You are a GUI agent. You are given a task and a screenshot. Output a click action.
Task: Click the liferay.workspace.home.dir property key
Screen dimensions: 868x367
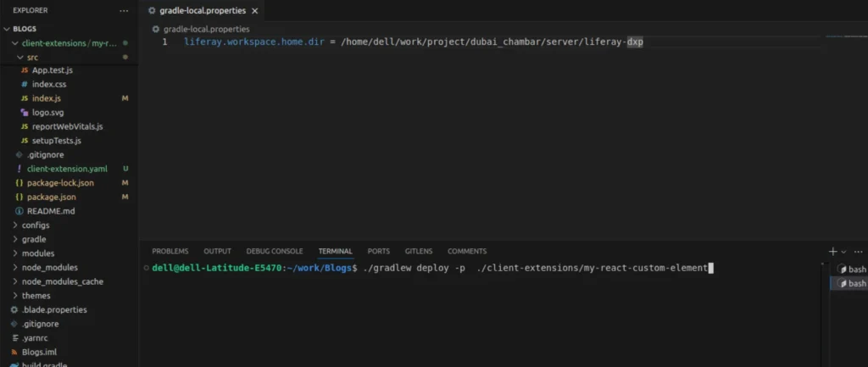(x=254, y=42)
